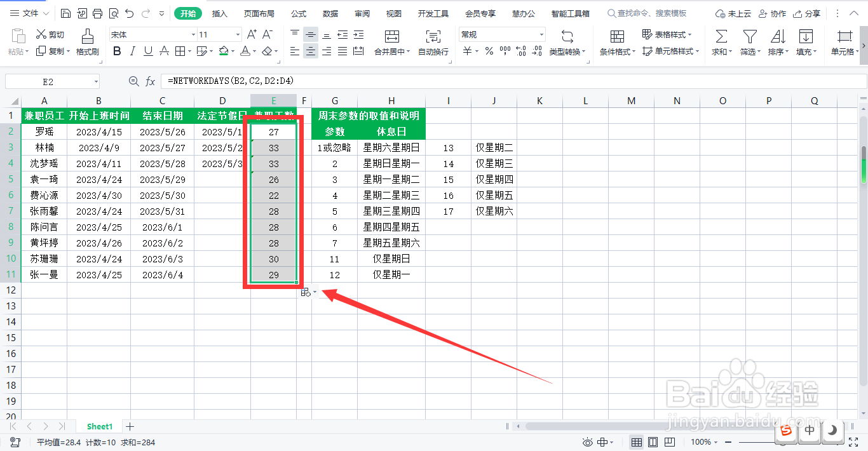Expand the Cell Style (单元格样式) dropdown
This screenshot has height=451, width=868.
(697, 51)
